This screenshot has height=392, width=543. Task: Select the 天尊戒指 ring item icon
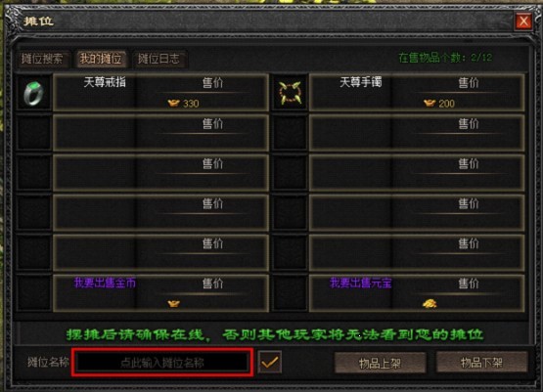(x=33, y=93)
